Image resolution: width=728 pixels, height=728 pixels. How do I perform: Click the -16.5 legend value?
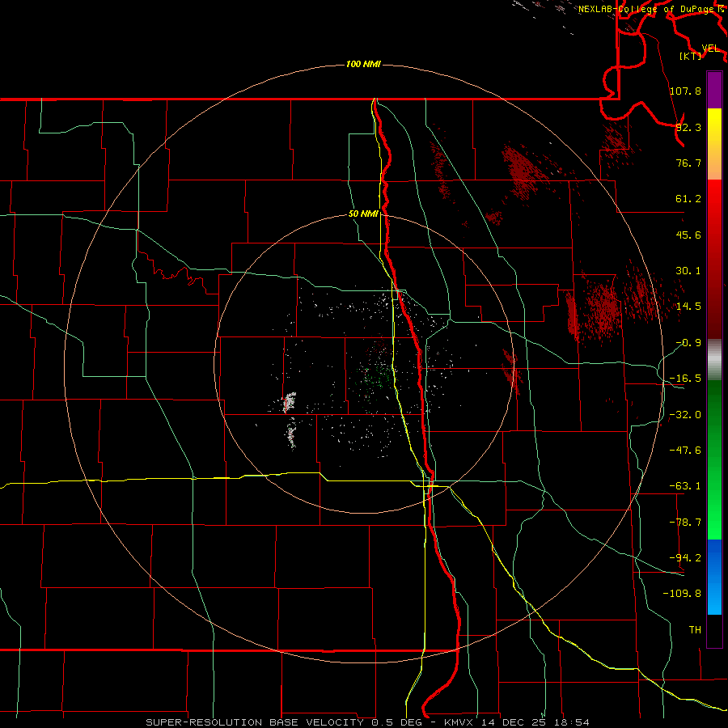(x=685, y=379)
